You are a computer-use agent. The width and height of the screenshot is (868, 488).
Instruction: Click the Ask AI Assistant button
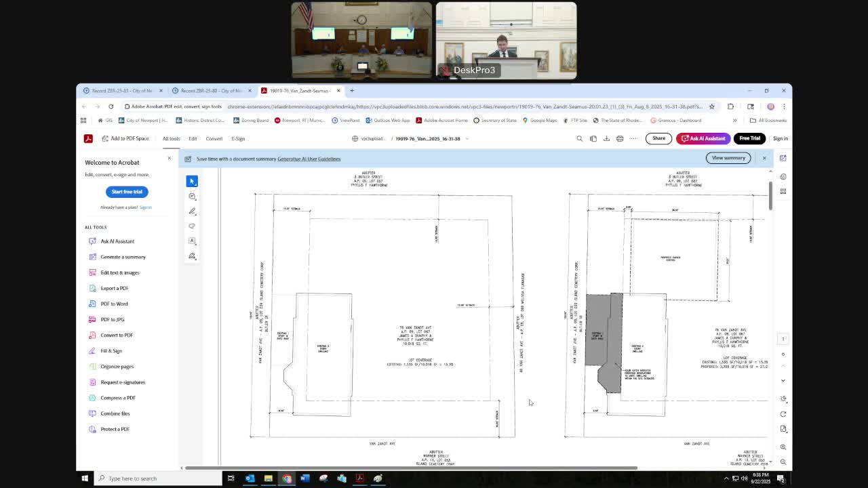click(703, 138)
